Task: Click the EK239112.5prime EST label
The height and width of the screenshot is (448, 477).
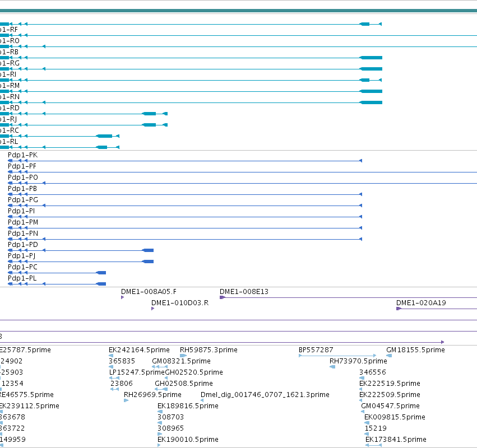Action: (30, 406)
